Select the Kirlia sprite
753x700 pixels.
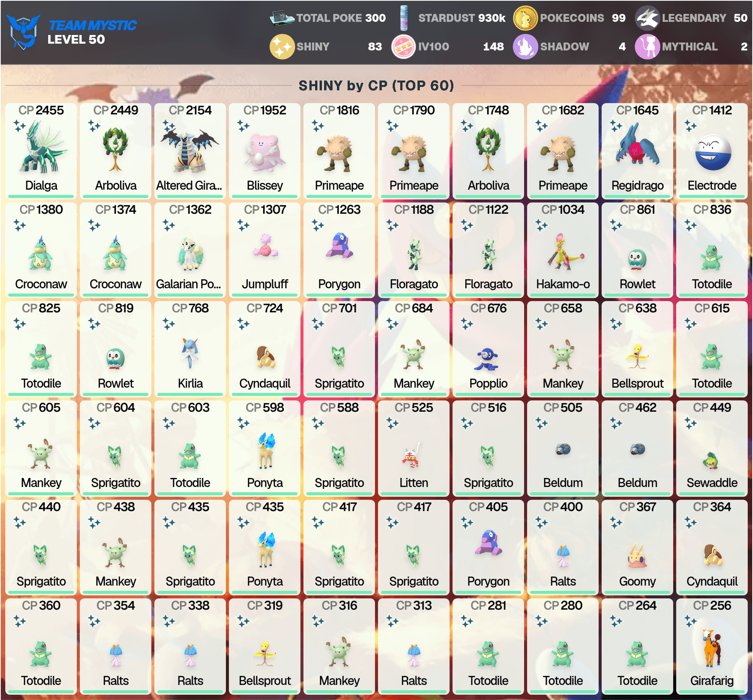(190, 353)
